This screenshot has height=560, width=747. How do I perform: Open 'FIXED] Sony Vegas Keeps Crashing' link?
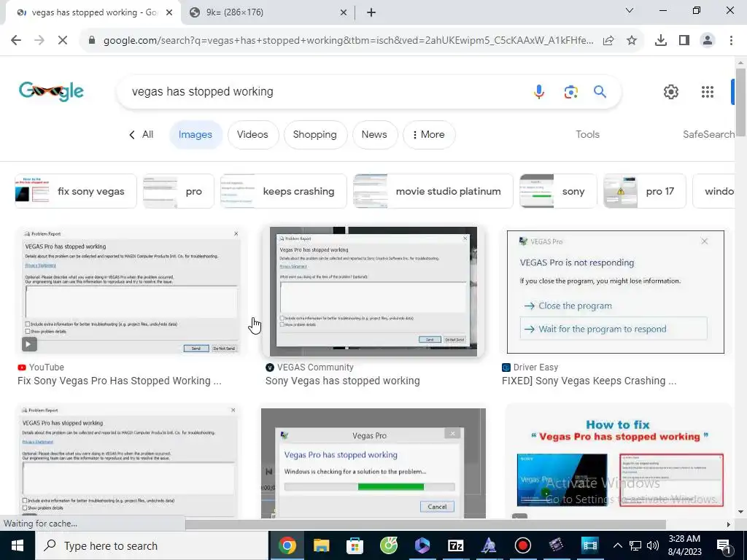coord(589,381)
